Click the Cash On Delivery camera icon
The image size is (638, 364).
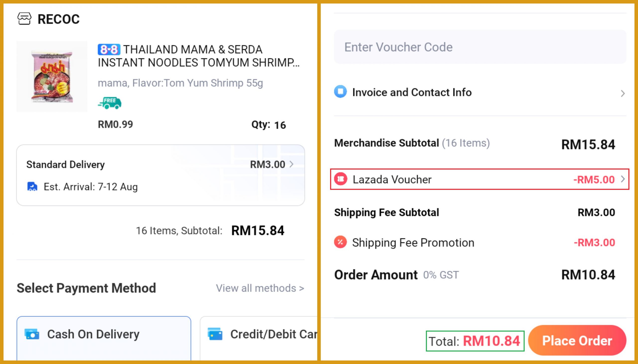click(32, 334)
